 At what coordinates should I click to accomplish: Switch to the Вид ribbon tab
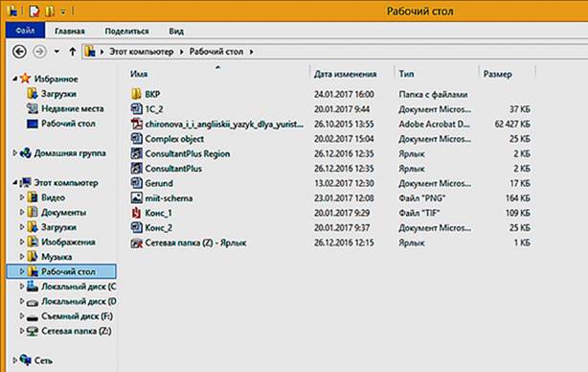[x=176, y=31]
